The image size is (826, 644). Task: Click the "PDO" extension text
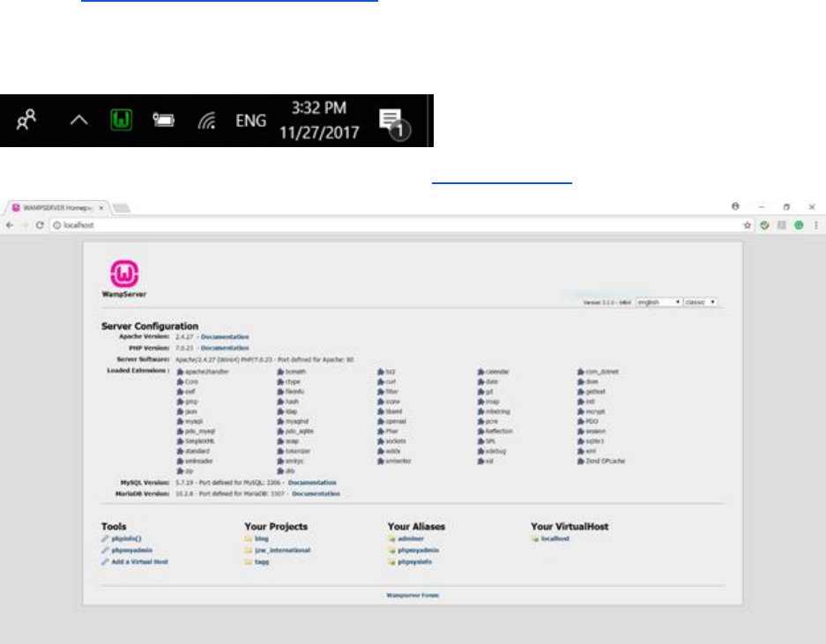tap(592, 422)
